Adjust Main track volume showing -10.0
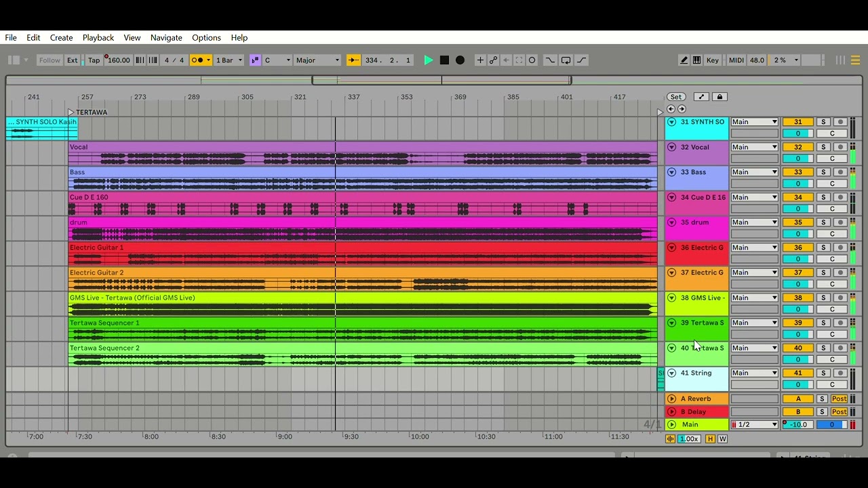The image size is (868, 488). pos(797,424)
